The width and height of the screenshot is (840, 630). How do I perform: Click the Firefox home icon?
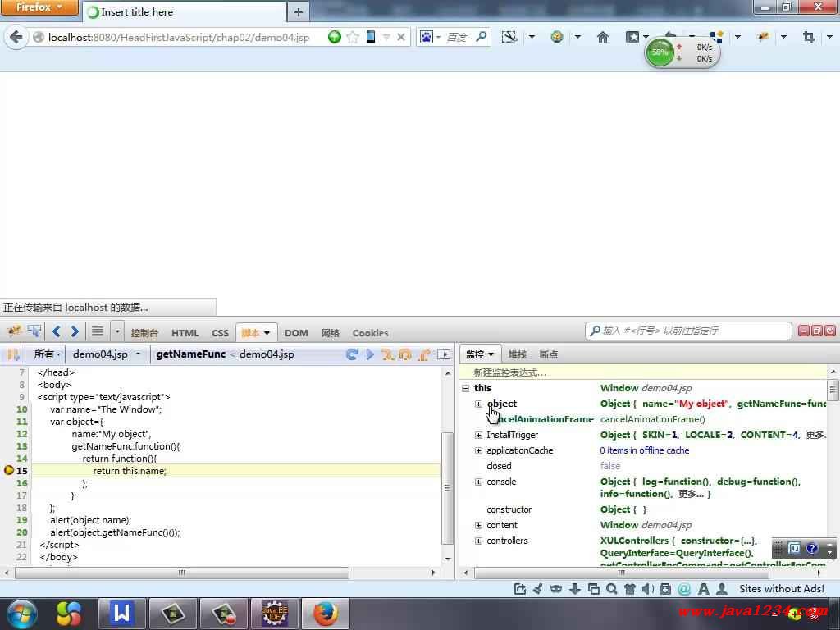[603, 37]
